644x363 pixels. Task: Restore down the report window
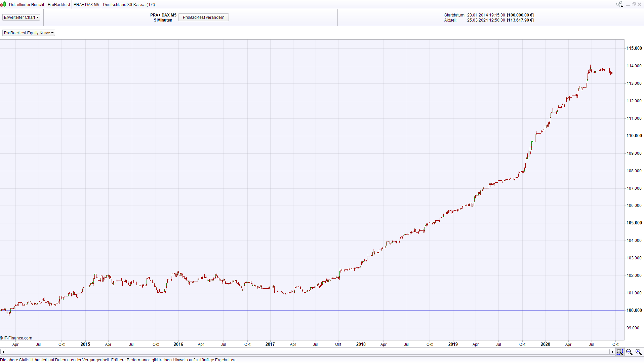[x=634, y=4]
